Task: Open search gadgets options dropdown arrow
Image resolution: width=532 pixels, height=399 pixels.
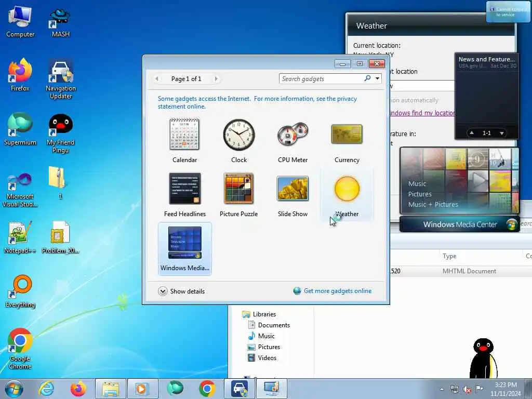Action: (377, 78)
